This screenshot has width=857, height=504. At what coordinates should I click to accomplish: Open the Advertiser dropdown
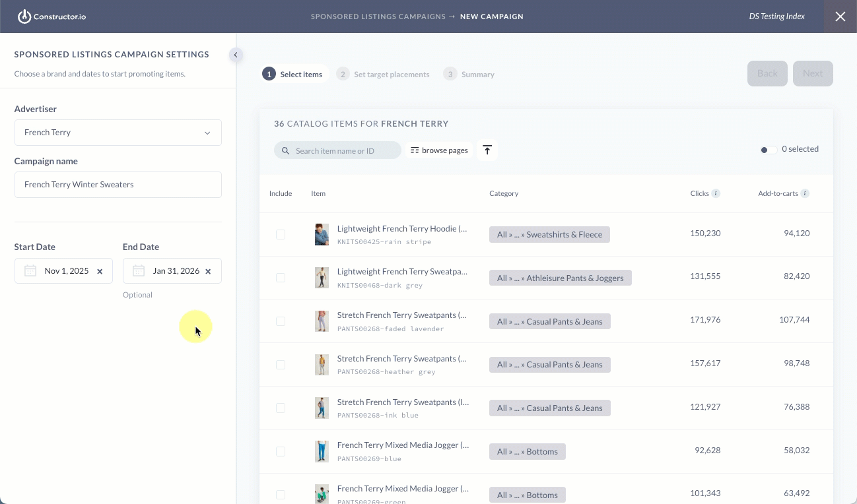[x=118, y=133]
